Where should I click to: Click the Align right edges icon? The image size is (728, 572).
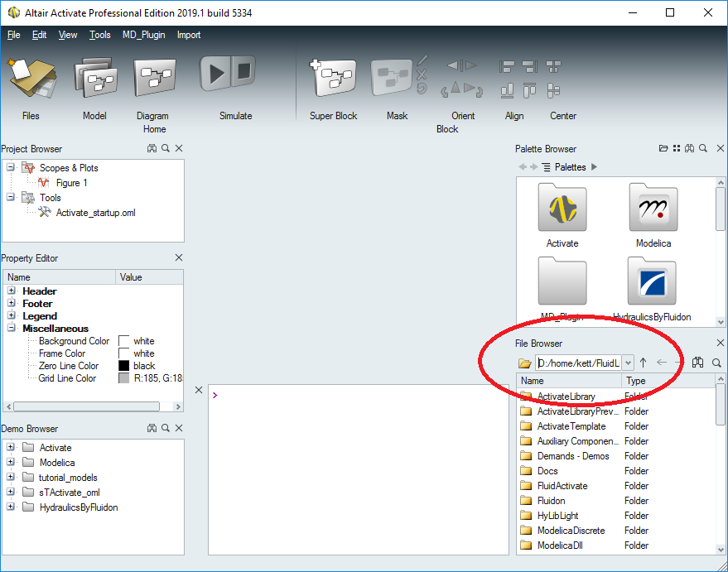(x=530, y=67)
